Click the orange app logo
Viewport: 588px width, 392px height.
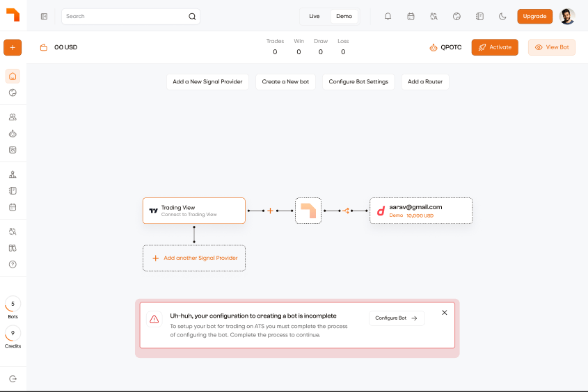13,15
